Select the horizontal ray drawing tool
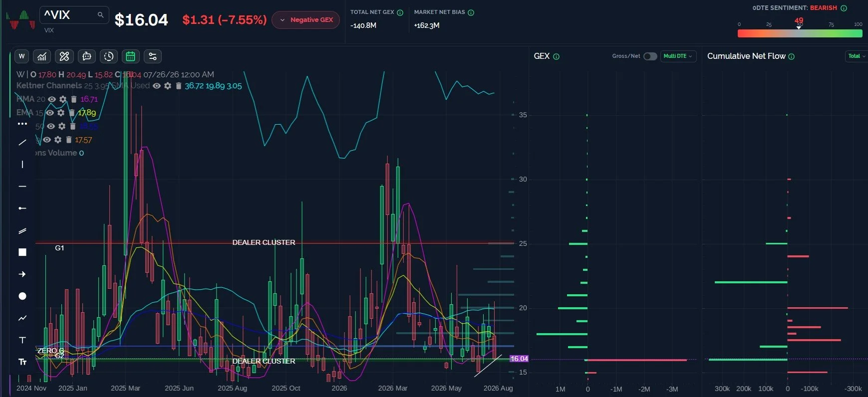 tap(22, 208)
